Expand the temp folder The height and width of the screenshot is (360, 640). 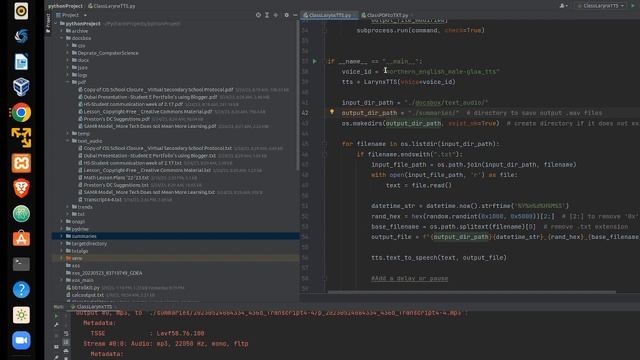tap(68, 133)
